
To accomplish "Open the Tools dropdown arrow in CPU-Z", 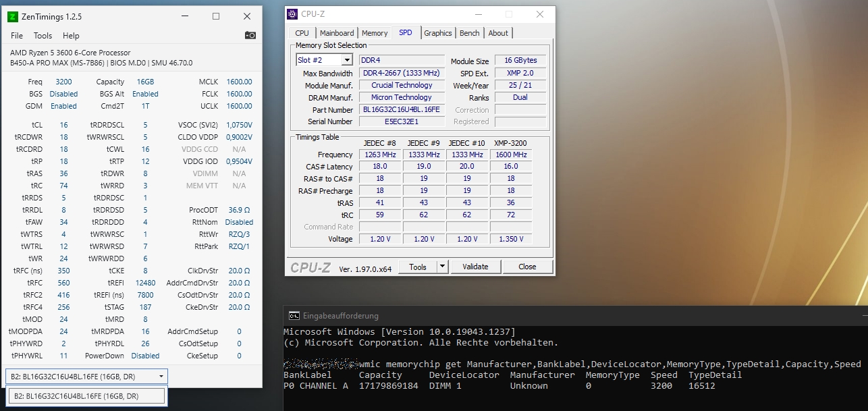I will pyautogui.click(x=443, y=267).
